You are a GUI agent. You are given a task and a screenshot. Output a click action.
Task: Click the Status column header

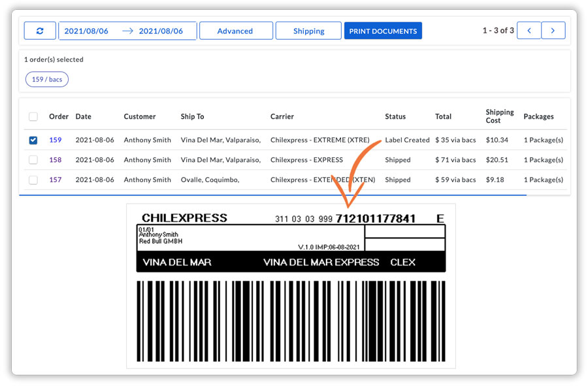click(x=395, y=116)
